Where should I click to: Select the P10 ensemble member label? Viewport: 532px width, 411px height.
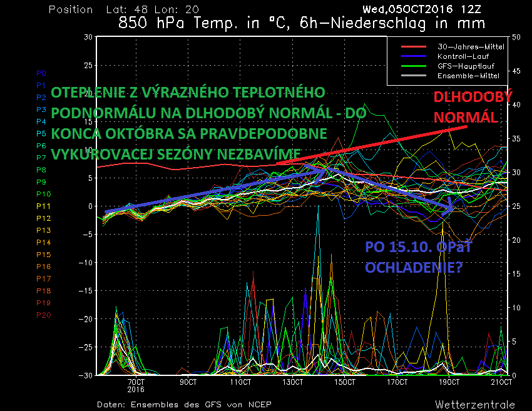coord(43,194)
